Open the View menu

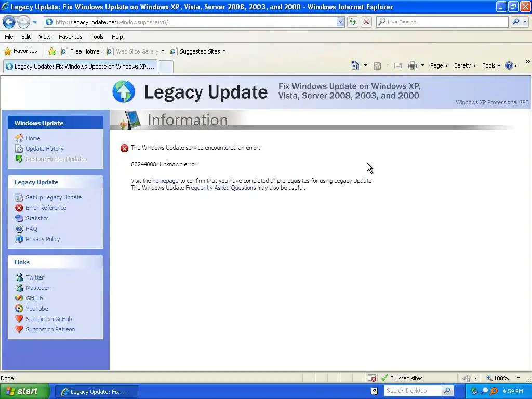[45, 37]
